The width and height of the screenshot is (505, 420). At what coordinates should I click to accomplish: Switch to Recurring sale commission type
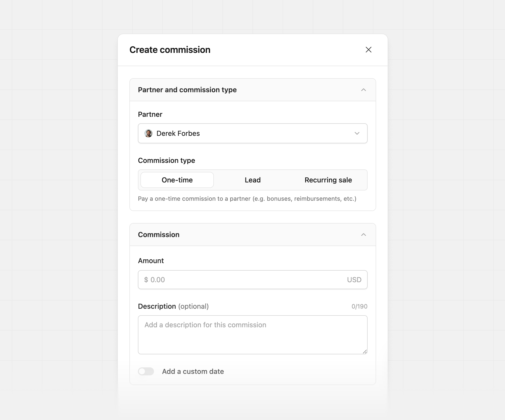coord(328,180)
